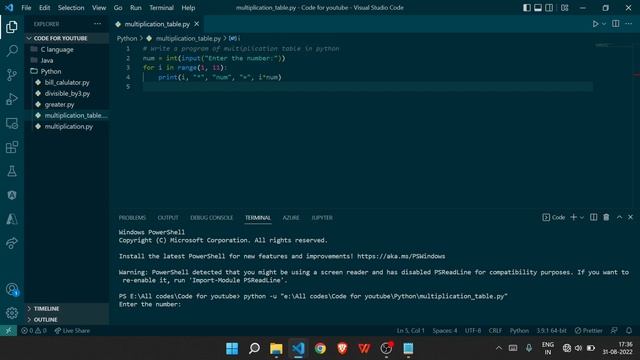Switch to the JUPYTER panel tab
Image resolution: width=640 pixels, height=360 pixels.
[x=322, y=218]
